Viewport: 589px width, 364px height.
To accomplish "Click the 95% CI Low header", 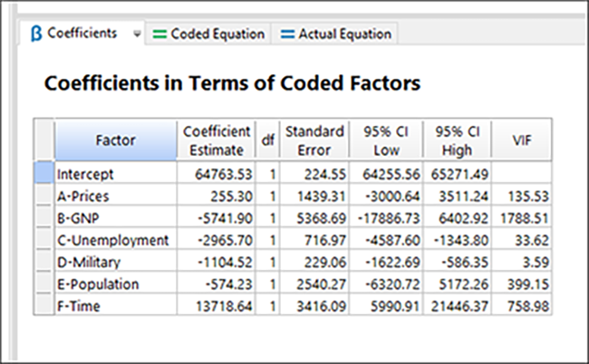I will (385, 139).
